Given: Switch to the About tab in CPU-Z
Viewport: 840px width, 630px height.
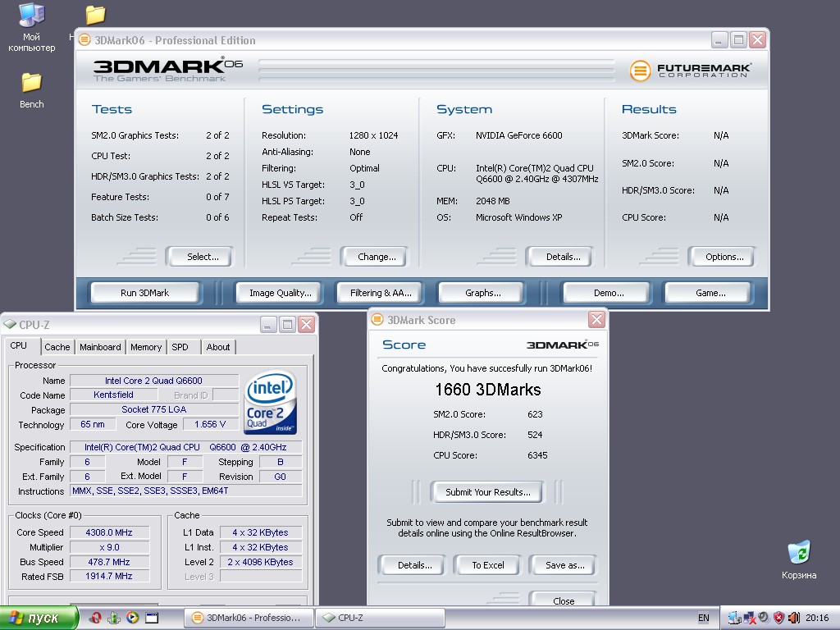Looking at the screenshot, I should (x=218, y=347).
